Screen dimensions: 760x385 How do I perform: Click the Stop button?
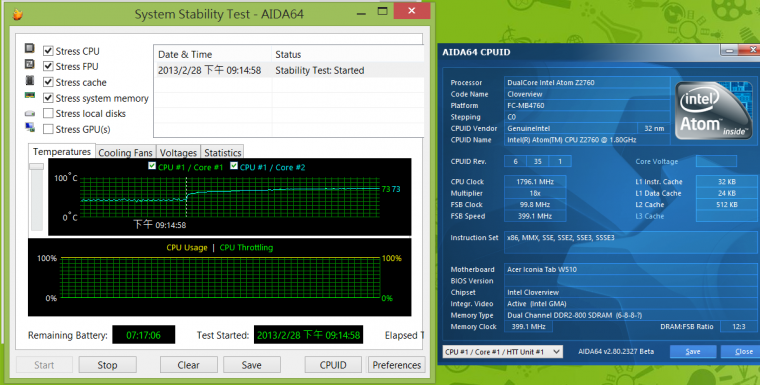(x=107, y=365)
